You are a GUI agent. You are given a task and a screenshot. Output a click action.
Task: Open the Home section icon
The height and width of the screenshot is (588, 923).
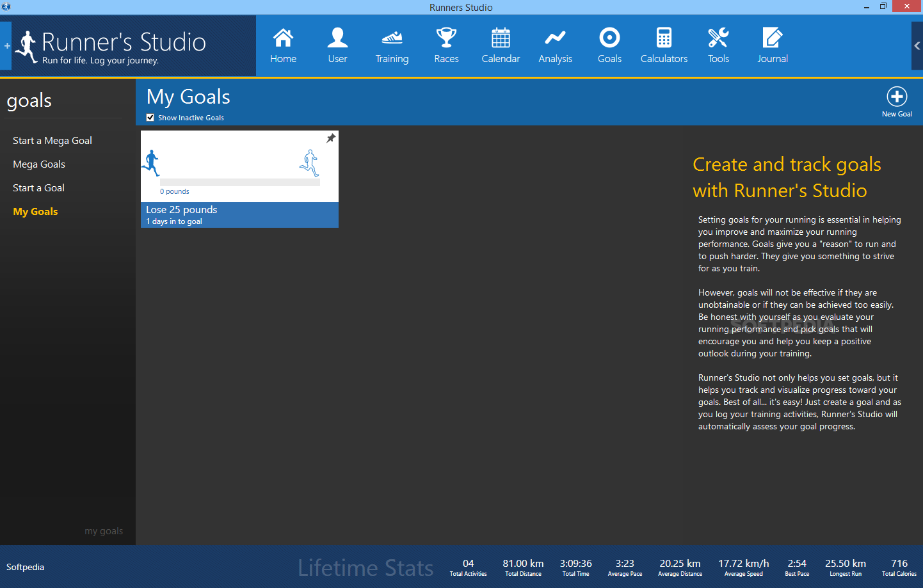point(283,38)
